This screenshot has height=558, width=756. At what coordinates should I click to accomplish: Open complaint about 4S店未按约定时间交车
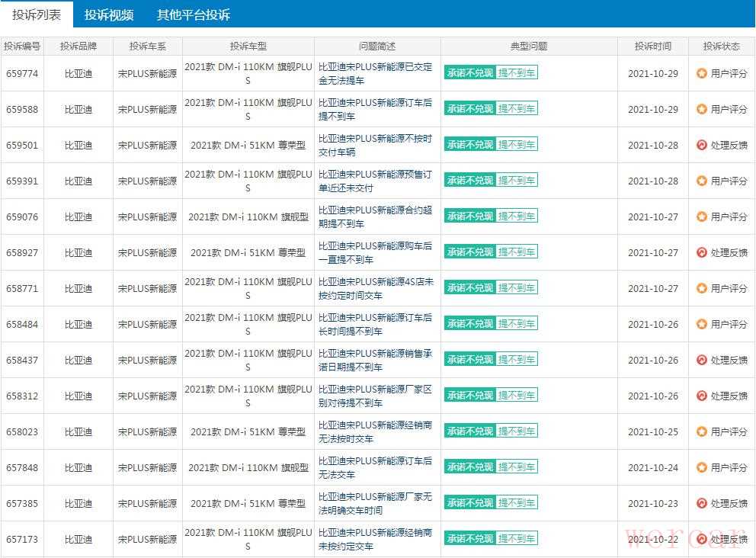click(x=376, y=288)
